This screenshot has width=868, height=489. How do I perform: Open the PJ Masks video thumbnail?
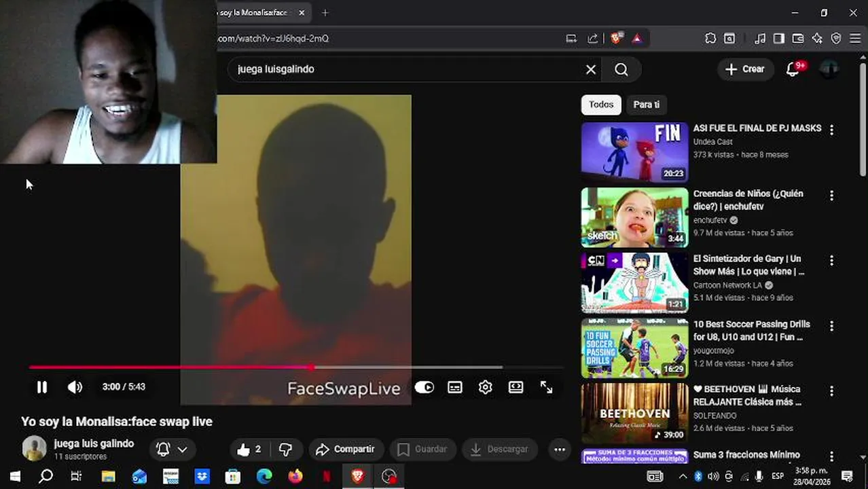(x=634, y=152)
